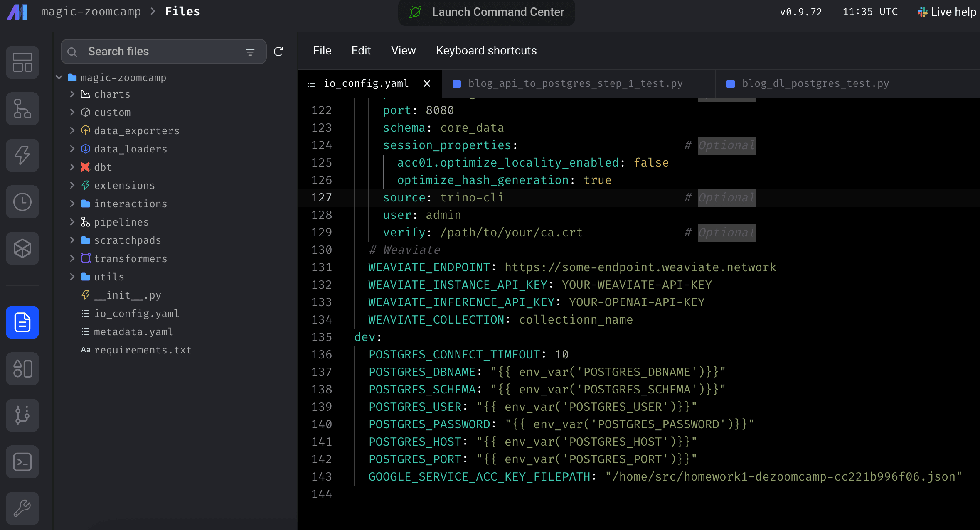Click Launch Command Center button

click(x=487, y=12)
